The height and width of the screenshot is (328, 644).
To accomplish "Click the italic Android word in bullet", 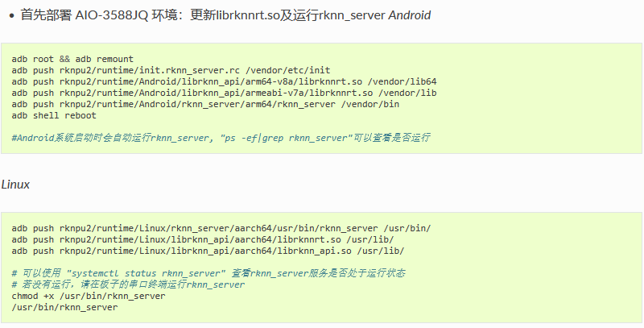I will click(x=410, y=15).
